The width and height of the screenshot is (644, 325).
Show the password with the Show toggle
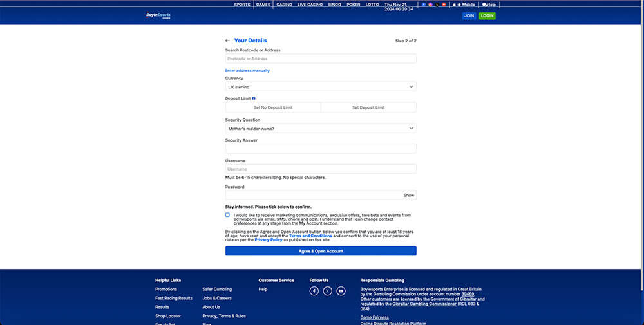(x=409, y=196)
